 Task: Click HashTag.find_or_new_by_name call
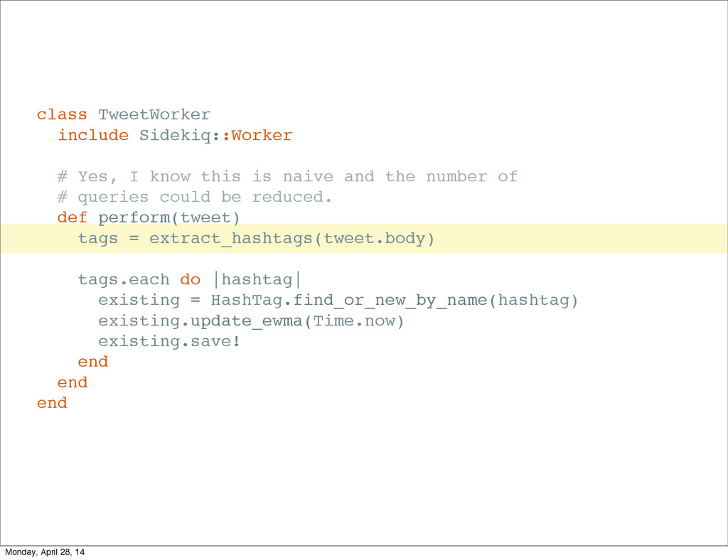pos(348,300)
